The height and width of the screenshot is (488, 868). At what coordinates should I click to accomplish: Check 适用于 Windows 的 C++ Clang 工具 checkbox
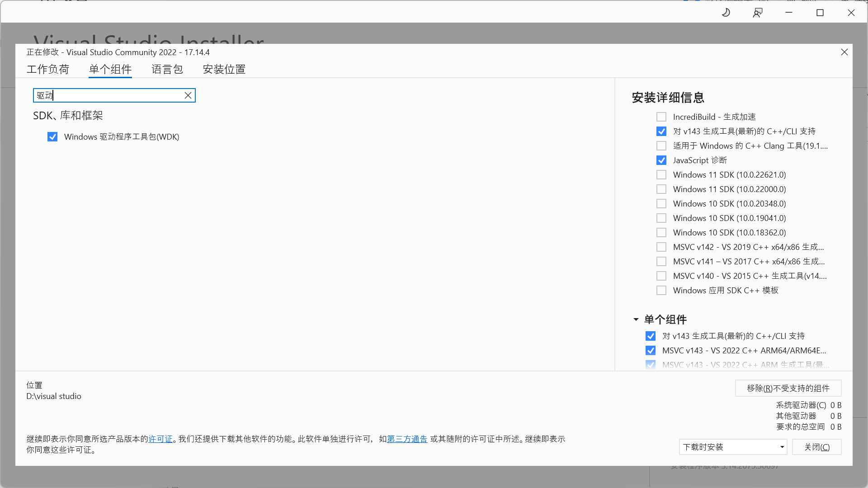(x=661, y=146)
